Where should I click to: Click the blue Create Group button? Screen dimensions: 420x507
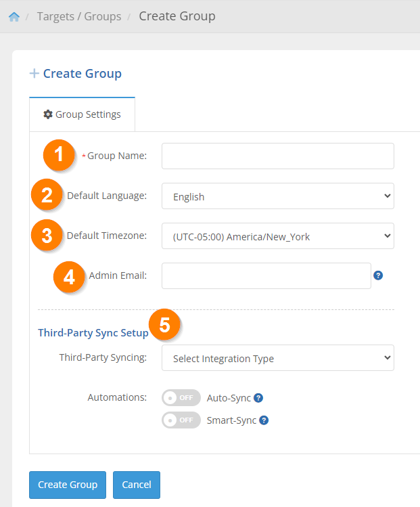68,485
